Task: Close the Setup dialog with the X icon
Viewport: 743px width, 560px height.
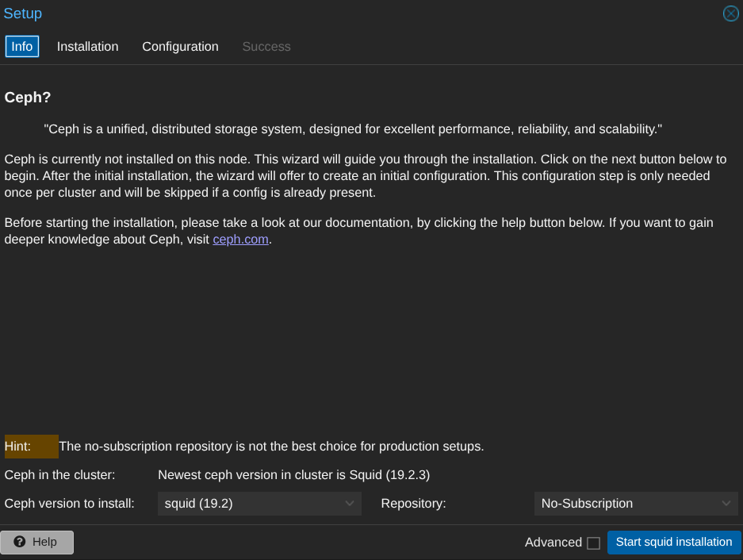Action: coord(730,13)
